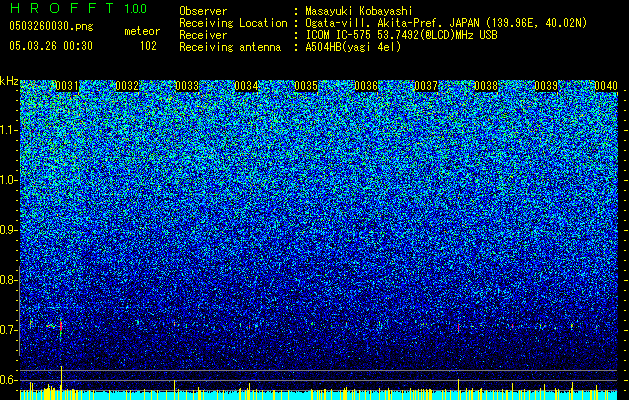Select the file name 0503260030.png

tap(51, 27)
